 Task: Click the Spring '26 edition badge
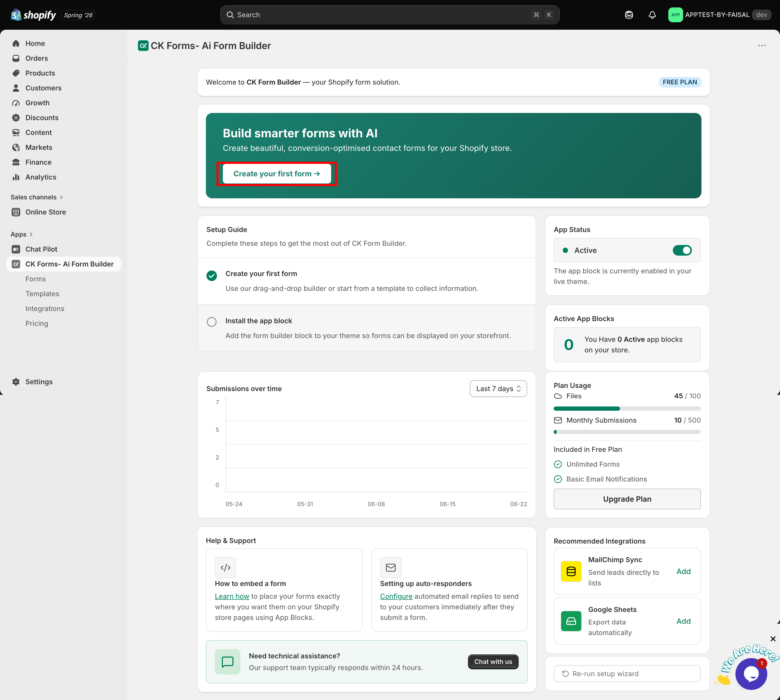78,15
